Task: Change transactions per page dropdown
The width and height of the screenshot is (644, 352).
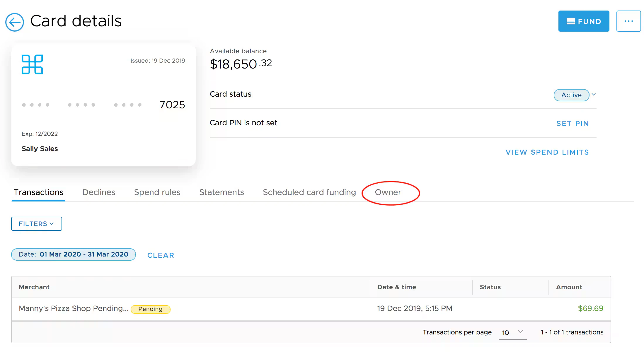Action: click(x=512, y=332)
